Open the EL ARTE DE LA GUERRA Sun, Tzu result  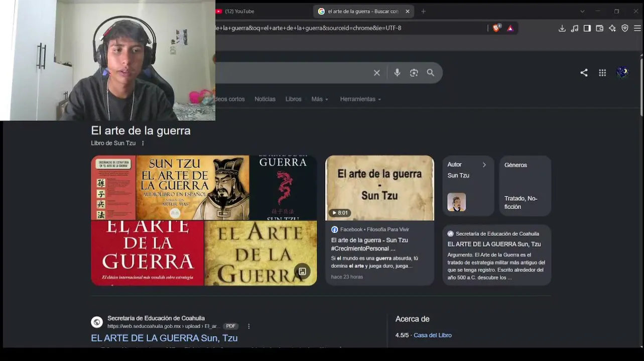(x=164, y=338)
